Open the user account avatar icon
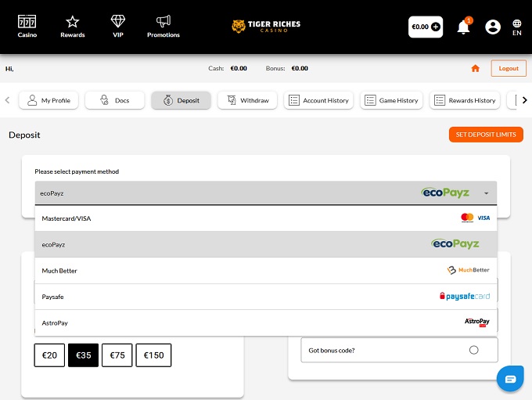 point(493,27)
